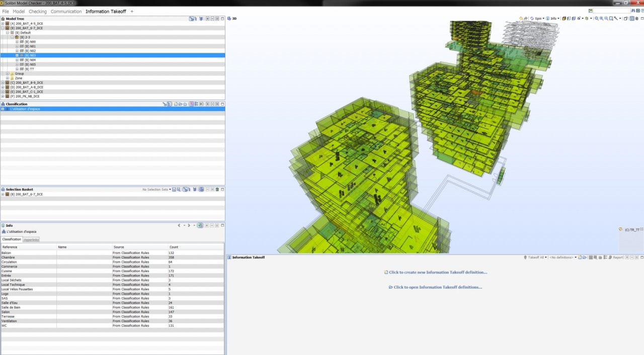Empty the Selection Basket with trash icon
Viewport: 644px width, 355px height.
click(217, 190)
